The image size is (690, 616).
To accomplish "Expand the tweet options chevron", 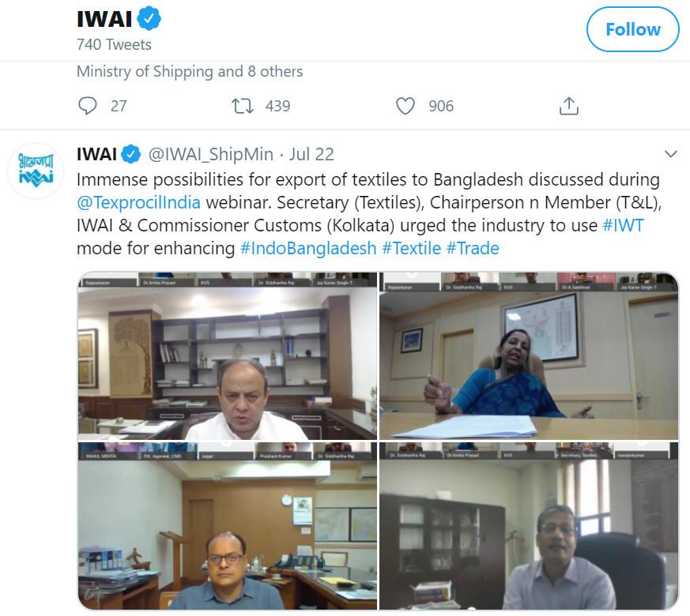I will [x=671, y=154].
